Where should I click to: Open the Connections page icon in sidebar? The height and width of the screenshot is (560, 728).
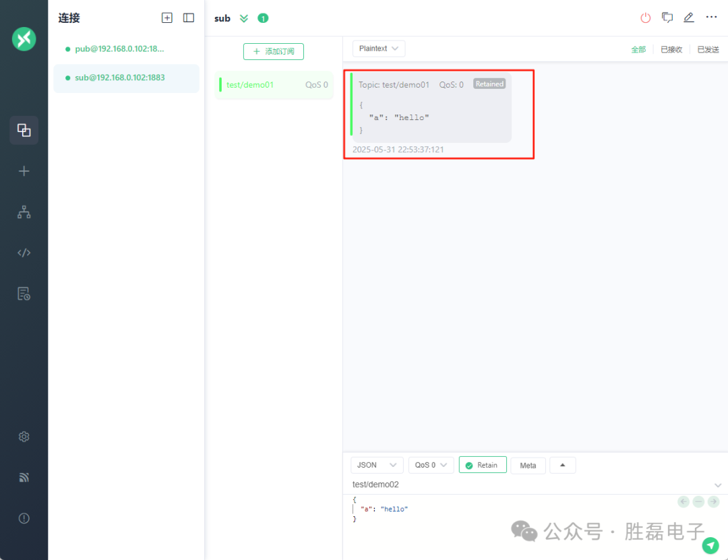tap(24, 130)
